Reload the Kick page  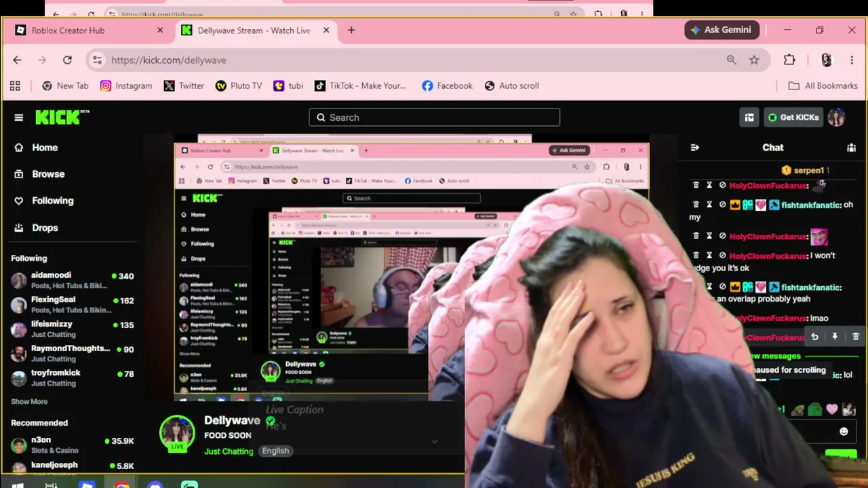67,60
